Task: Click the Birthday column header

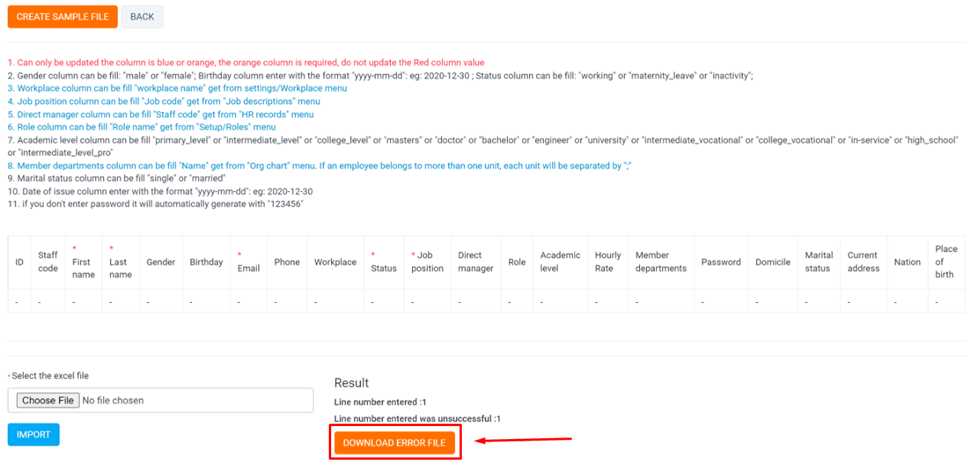Action: coord(206,262)
